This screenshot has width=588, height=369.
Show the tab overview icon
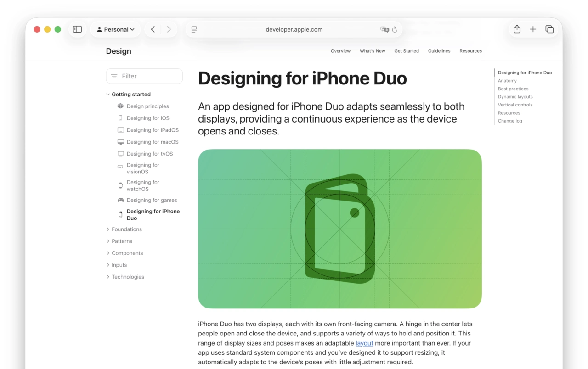tap(549, 29)
